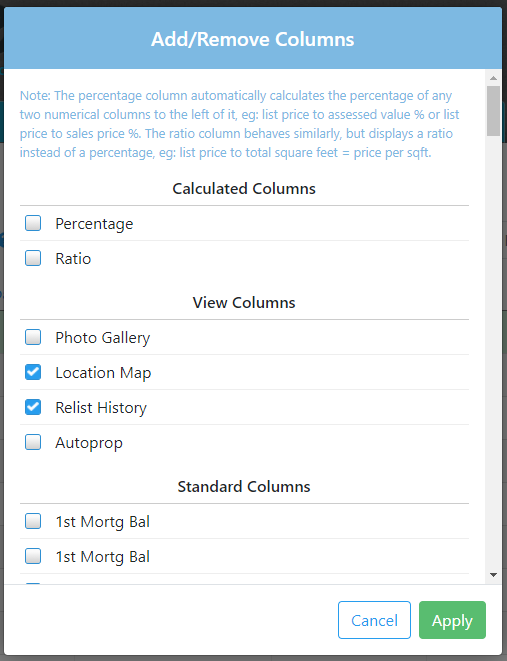Click the vertical scrollbar thumb

tap(493, 111)
